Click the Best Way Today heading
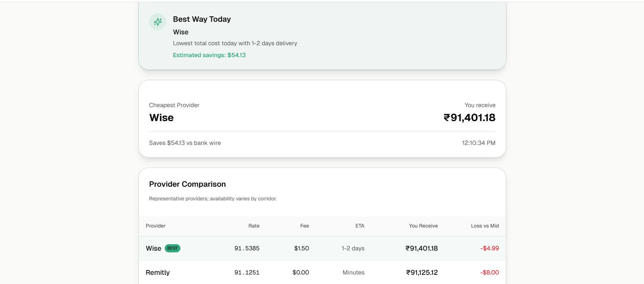The image size is (644, 284). (202, 19)
